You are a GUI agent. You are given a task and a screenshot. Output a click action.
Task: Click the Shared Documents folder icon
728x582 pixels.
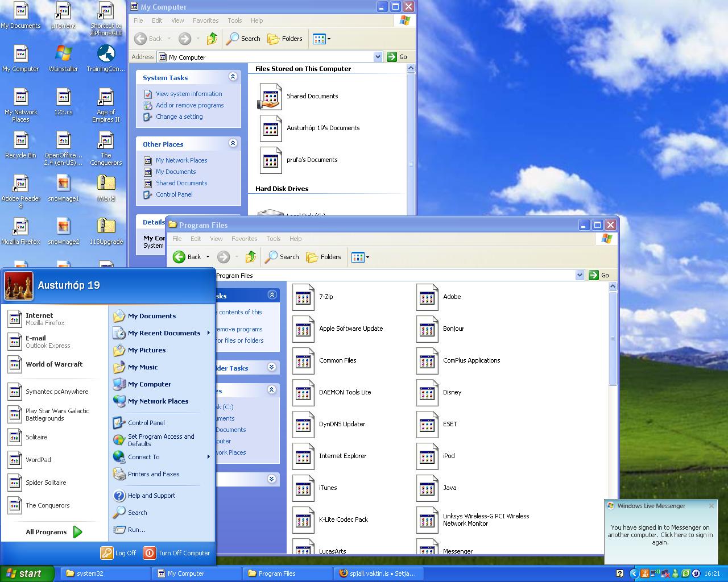click(270, 96)
